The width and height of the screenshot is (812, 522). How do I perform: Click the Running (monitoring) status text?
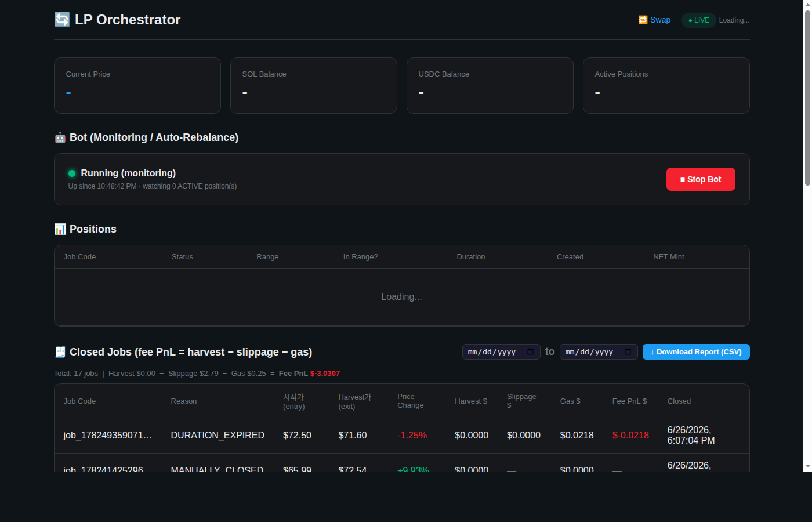128,173
